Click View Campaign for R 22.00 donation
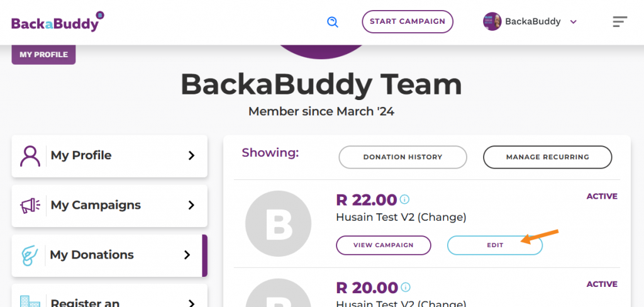The height and width of the screenshot is (307, 644). pyautogui.click(x=384, y=245)
